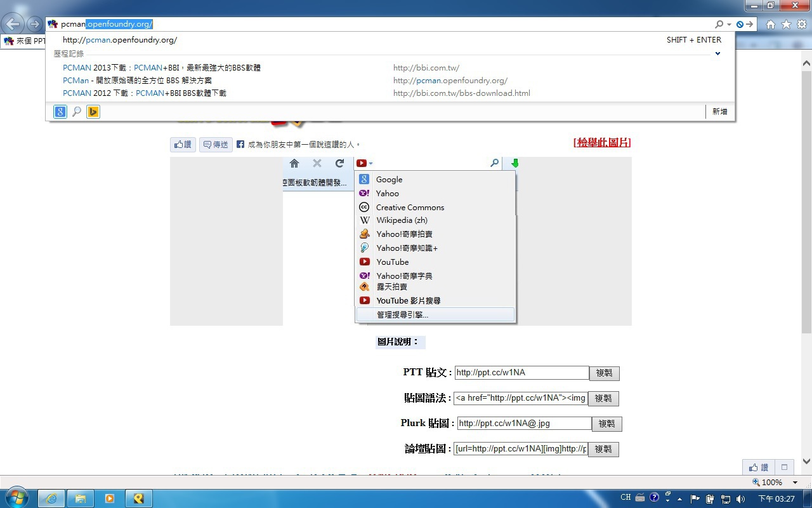Open history entry PCMAN 2012 下載
Image resolution: width=812 pixels, height=508 pixels.
click(390, 93)
